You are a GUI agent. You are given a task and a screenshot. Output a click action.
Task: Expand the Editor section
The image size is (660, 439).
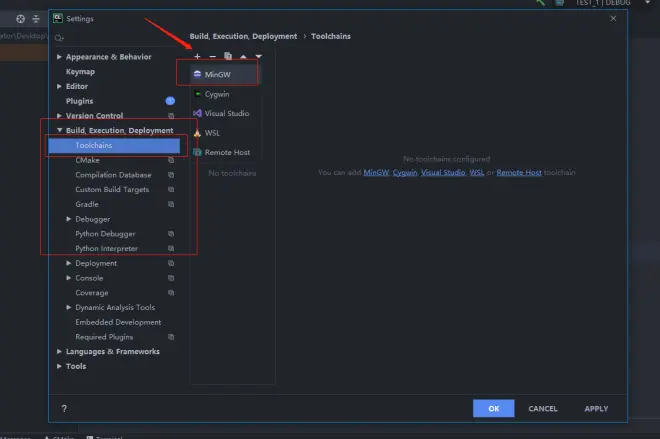pyautogui.click(x=59, y=86)
